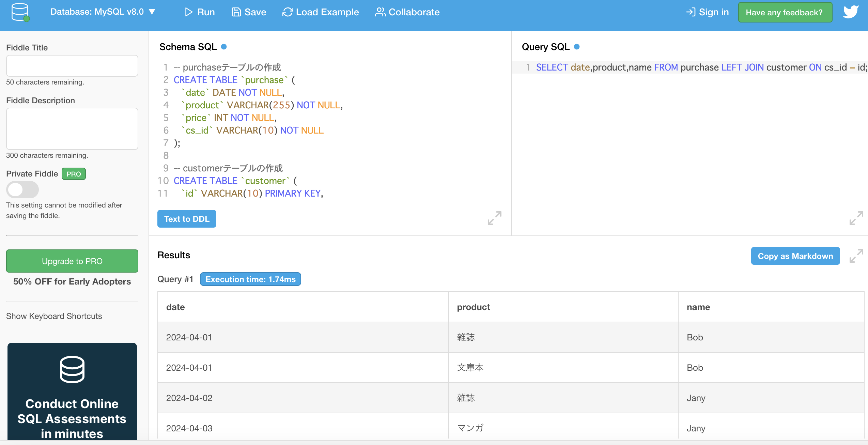Viewport: 868px width, 445px height.
Task: Click the Save floppy disk icon
Action: 236,12
